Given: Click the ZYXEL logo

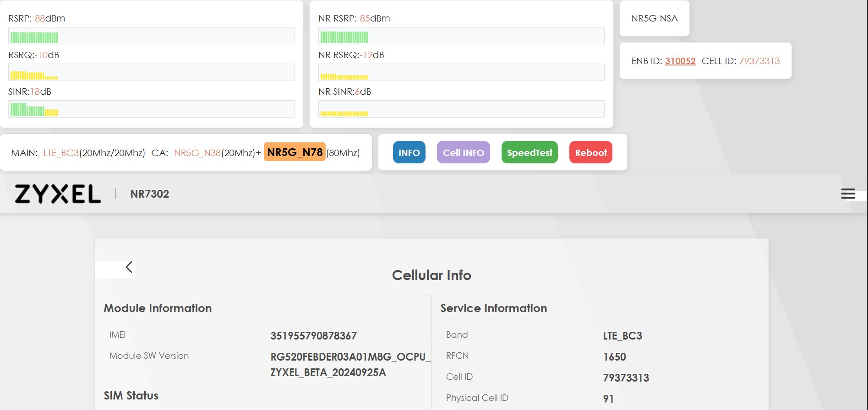Looking at the screenshot, I should point(58,194).
